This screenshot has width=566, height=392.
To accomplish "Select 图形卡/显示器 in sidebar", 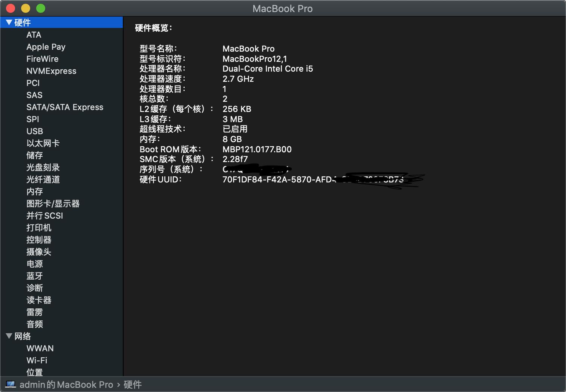I will click(53, 204).
